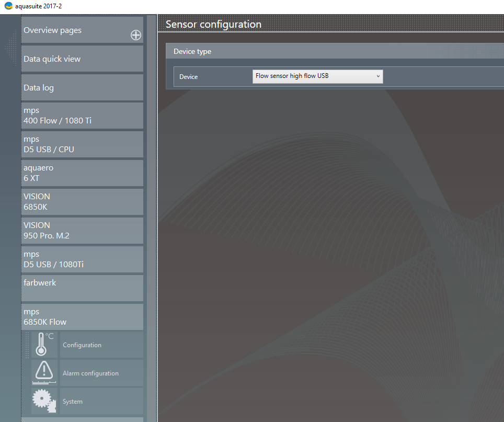
Task: Select mps D5 USB / CPU device
Action: click(x=82, y=144)
